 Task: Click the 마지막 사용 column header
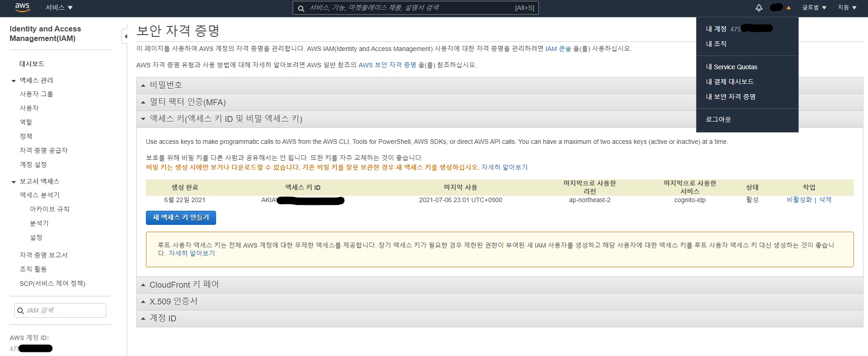click(x=460, y=187)
